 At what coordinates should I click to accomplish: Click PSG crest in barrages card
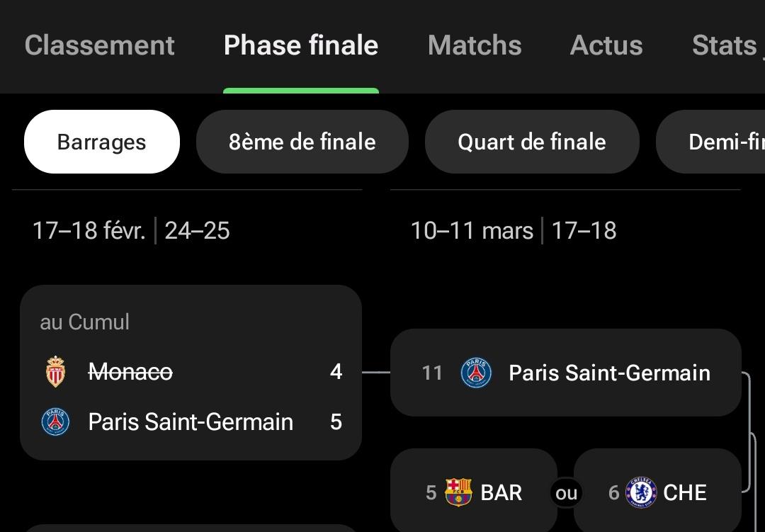click(x=55, y=422)
